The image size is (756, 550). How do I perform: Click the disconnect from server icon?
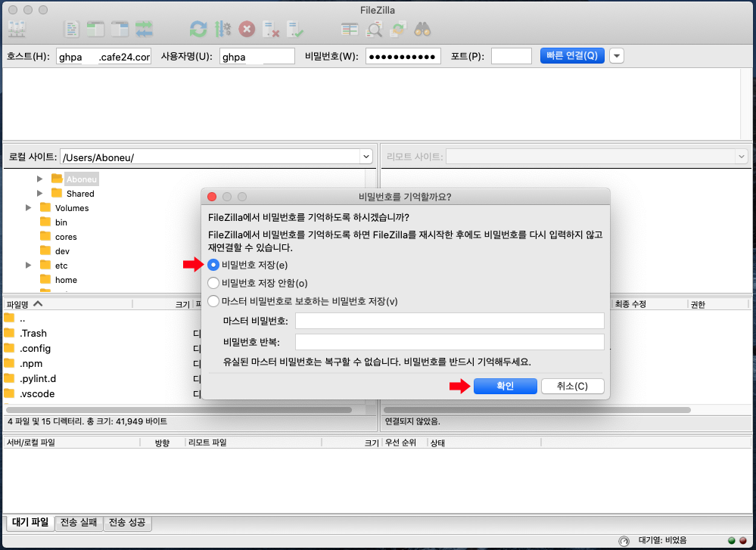[x=271, y=30]
